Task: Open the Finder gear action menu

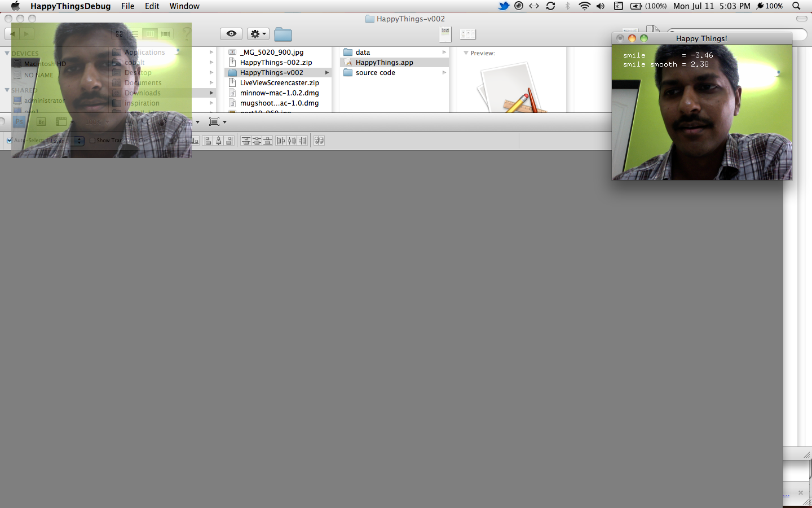Action: pos(258,34)
